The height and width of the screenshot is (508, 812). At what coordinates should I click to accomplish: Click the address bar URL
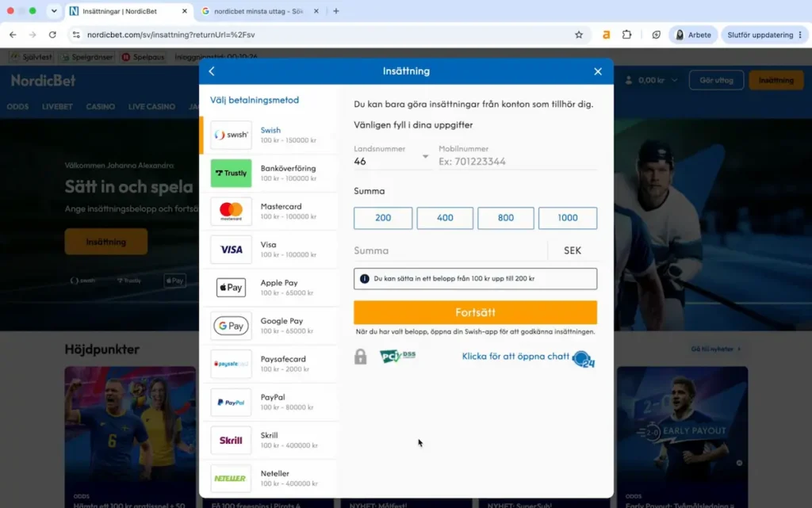pyautogui.click(x=171, y=35)
